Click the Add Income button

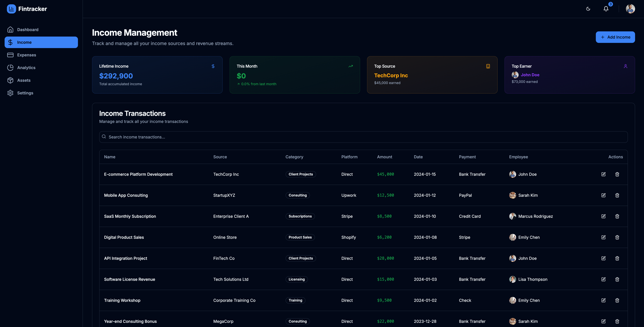click(615, 37)
